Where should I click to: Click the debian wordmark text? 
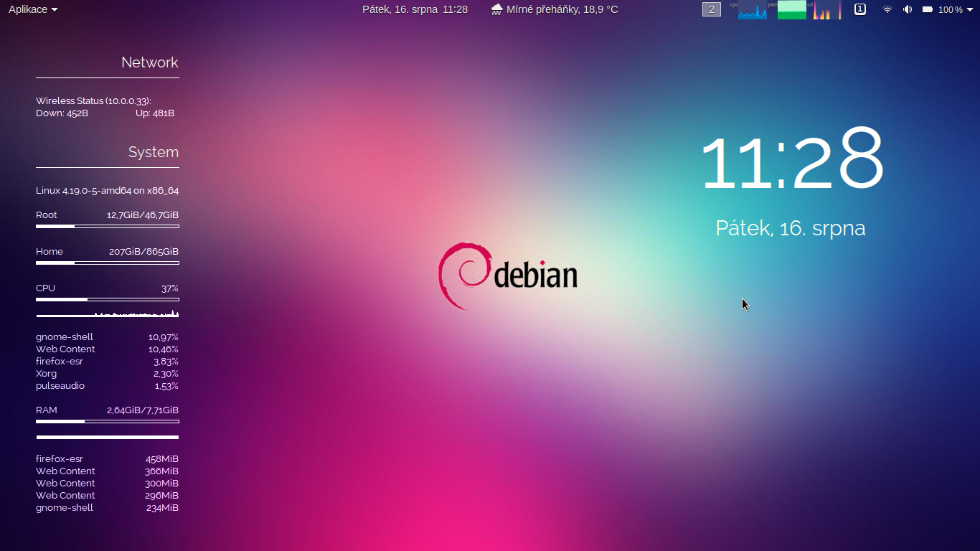536,274
